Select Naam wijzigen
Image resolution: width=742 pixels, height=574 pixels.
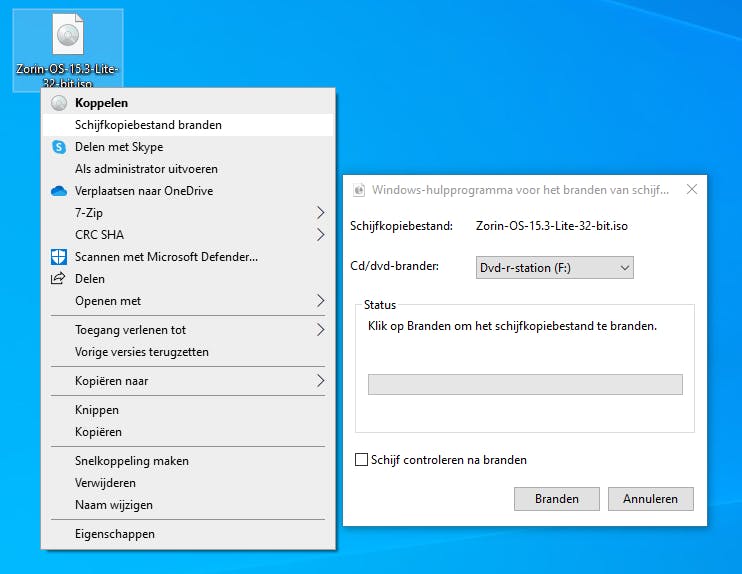(x=188, y=504)
